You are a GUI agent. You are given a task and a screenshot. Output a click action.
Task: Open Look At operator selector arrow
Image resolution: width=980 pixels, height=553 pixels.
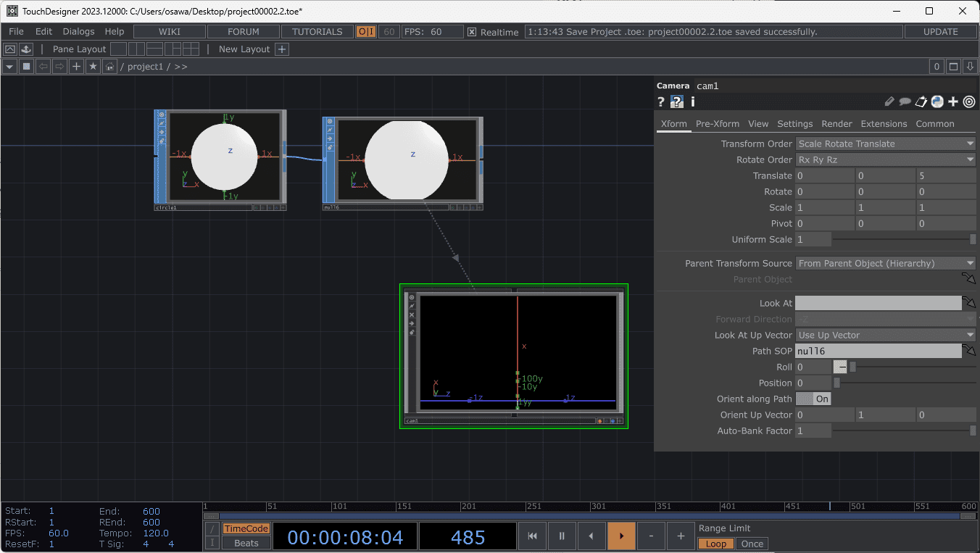point(969,303)
